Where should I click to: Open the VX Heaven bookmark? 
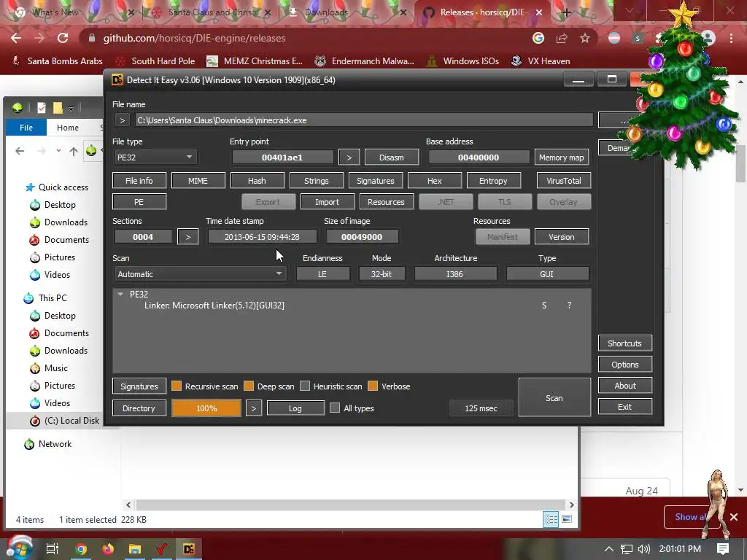click(541, 61)
